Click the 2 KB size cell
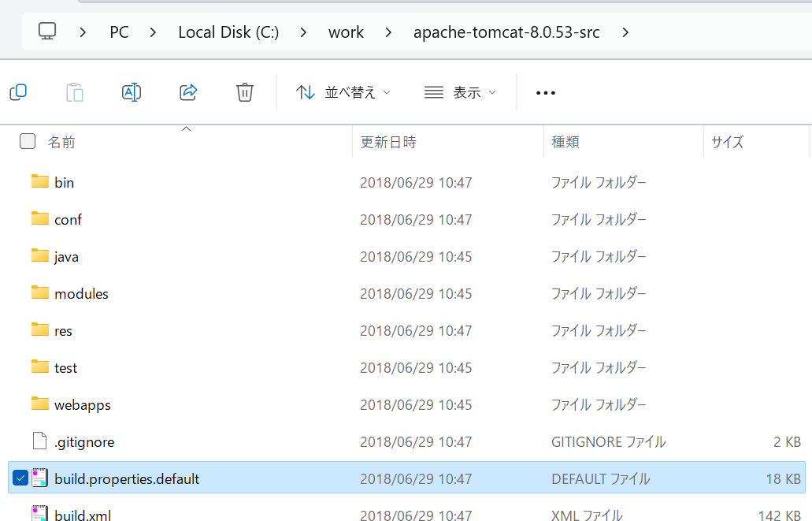812x521 pixels. (x=787, y=441)
